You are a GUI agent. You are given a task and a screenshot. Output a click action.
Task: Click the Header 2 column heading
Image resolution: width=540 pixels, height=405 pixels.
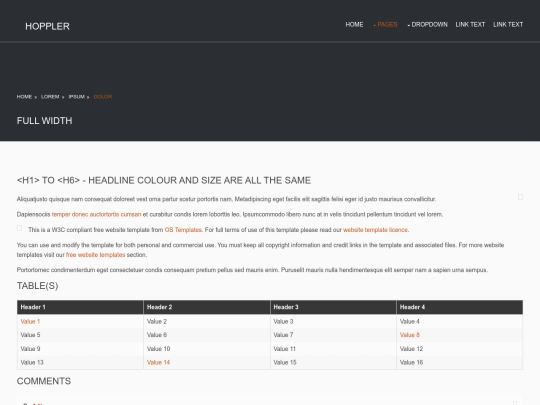[x=207, y=307]
